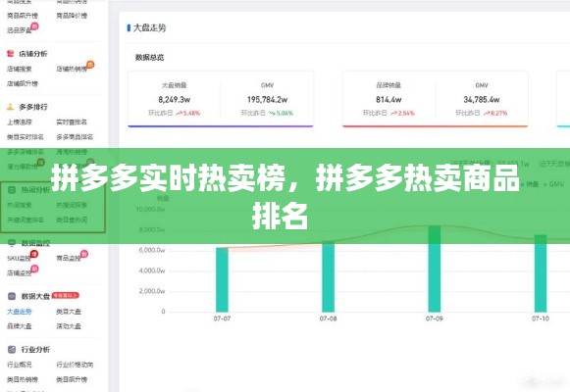570x392 pixels.
Task: Click the 07-07 chart bar
Action: (x=222, y=280)
